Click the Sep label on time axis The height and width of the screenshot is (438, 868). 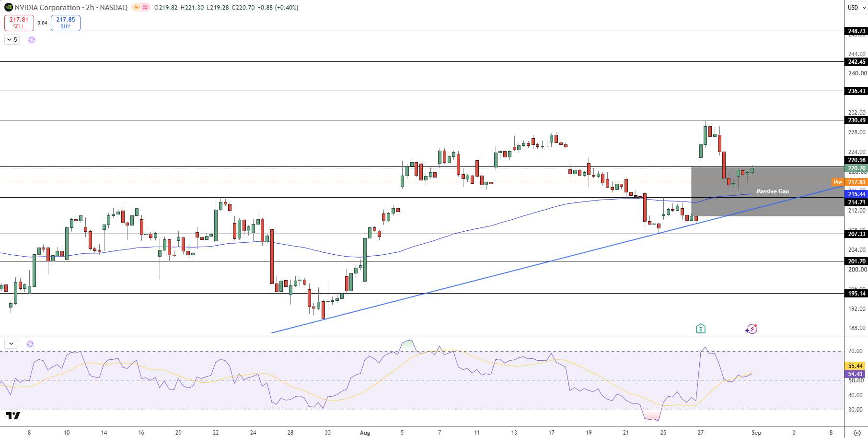756,433
